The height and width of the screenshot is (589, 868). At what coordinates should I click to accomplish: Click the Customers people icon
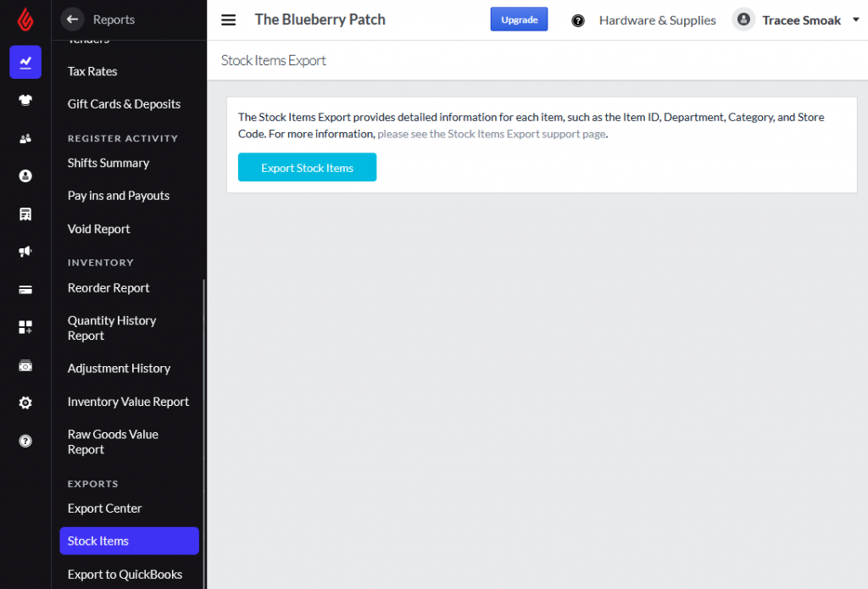point(25,137)
